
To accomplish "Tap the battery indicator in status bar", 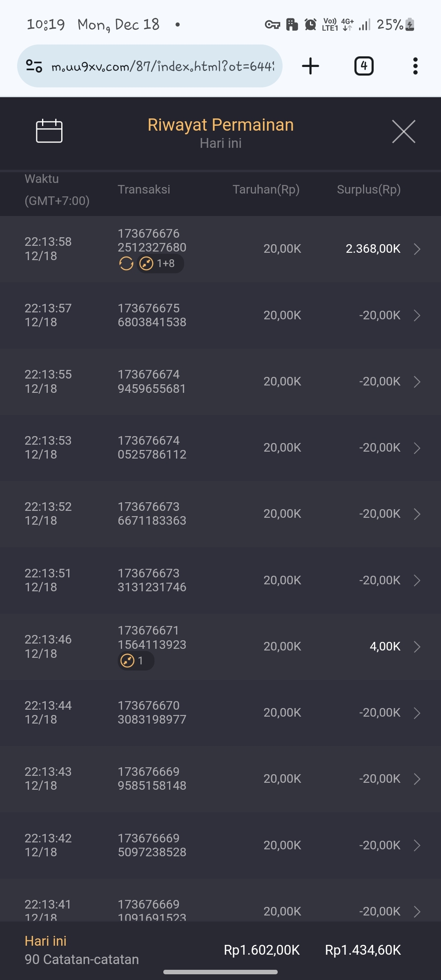I will click(x=410, y=25).
